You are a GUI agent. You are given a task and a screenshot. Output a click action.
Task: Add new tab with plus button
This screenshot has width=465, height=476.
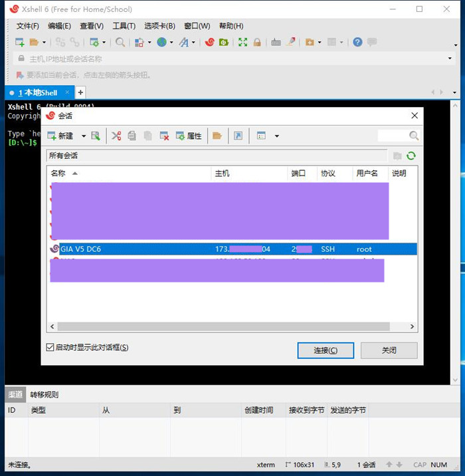pos(80,92)
